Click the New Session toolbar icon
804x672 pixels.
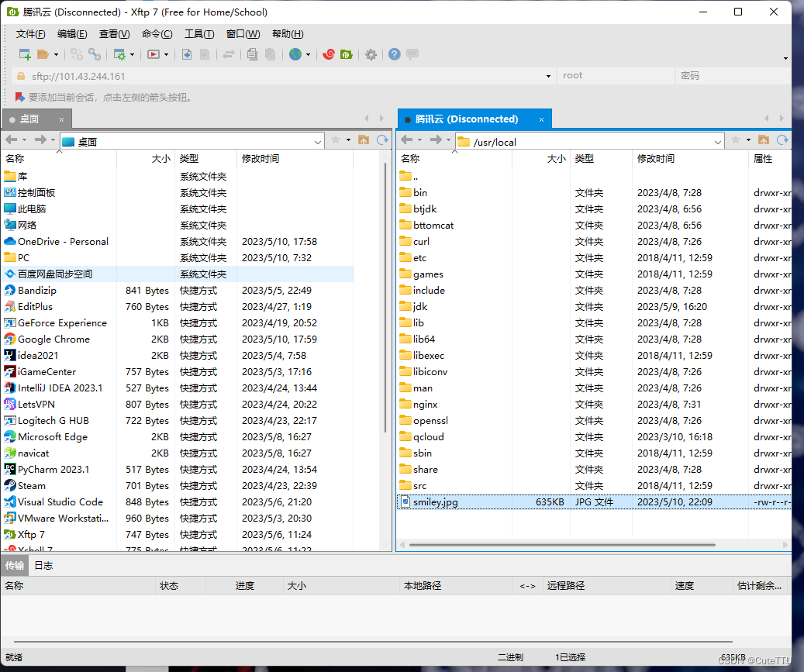[25, 54]
